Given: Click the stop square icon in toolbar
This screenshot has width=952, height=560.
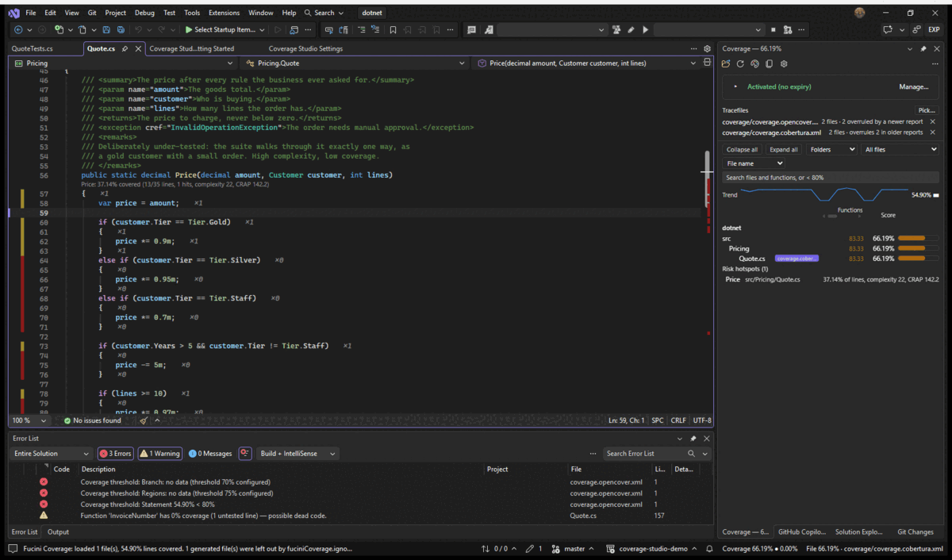Looking at the screenshot, I should (773, 30).
